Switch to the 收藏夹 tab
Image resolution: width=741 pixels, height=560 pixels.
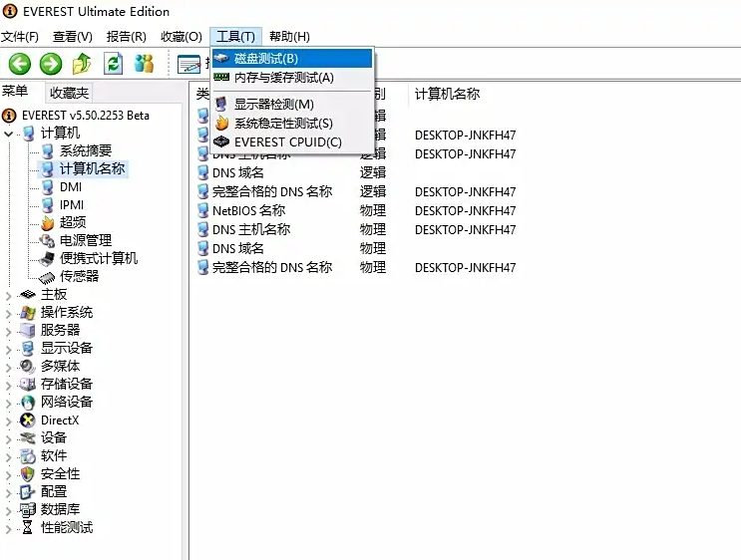coord(69,93)
